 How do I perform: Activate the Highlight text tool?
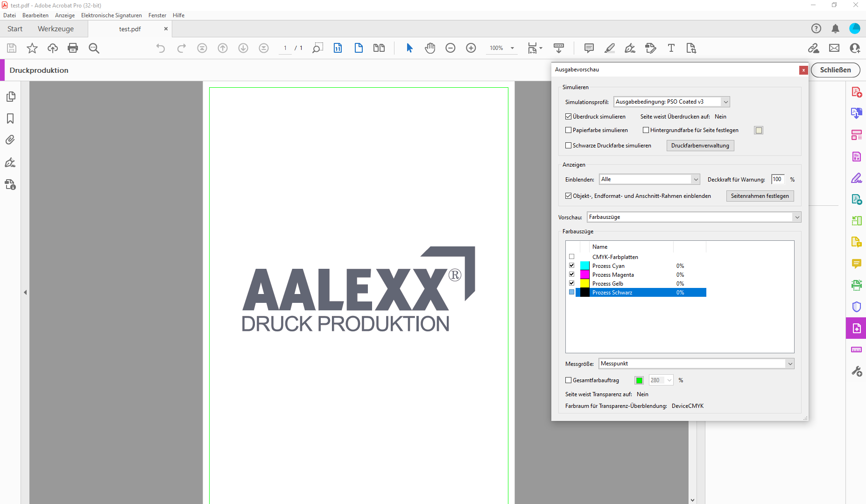pyautogui.click(x=609, y=48)
